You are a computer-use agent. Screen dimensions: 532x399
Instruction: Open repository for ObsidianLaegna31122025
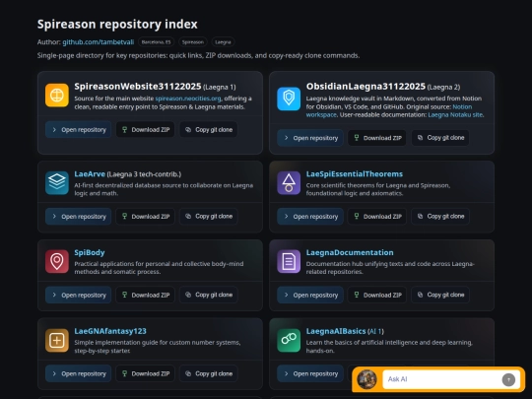point(310,138)
